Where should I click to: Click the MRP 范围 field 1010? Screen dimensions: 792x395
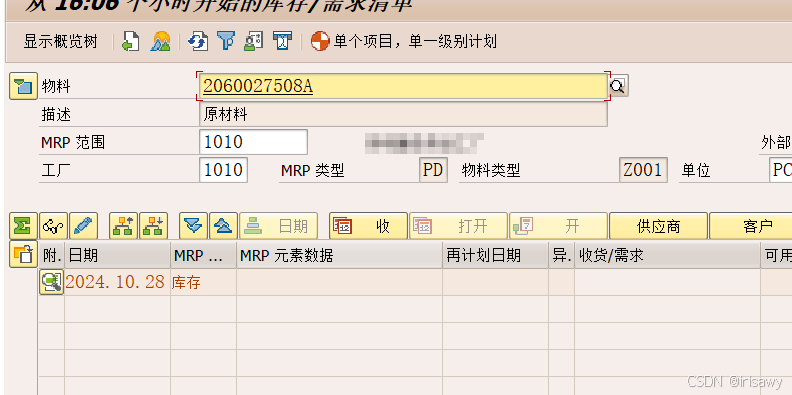(254, 142)
